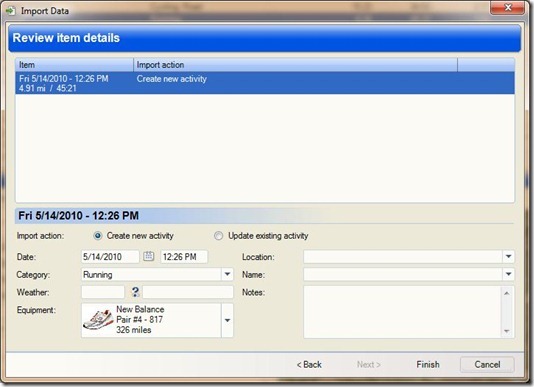
Task: Open the Name dropdown arrow
Action: [x=508, y=274]
